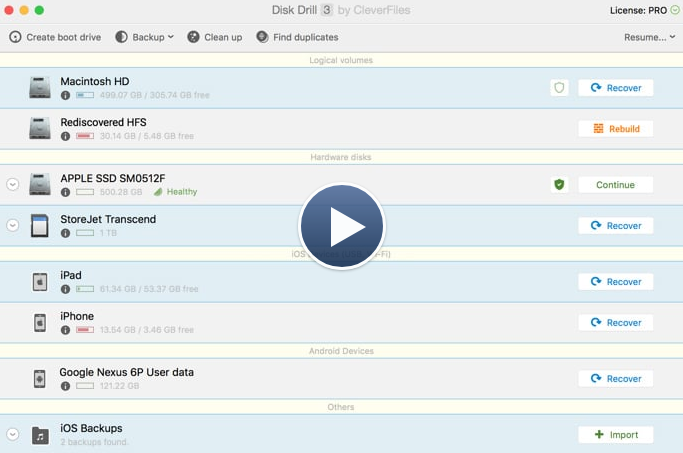Click the StoreJet Transcend SD card icon
The height and width of the screenshot is (453, 683).
pos(40,225)
